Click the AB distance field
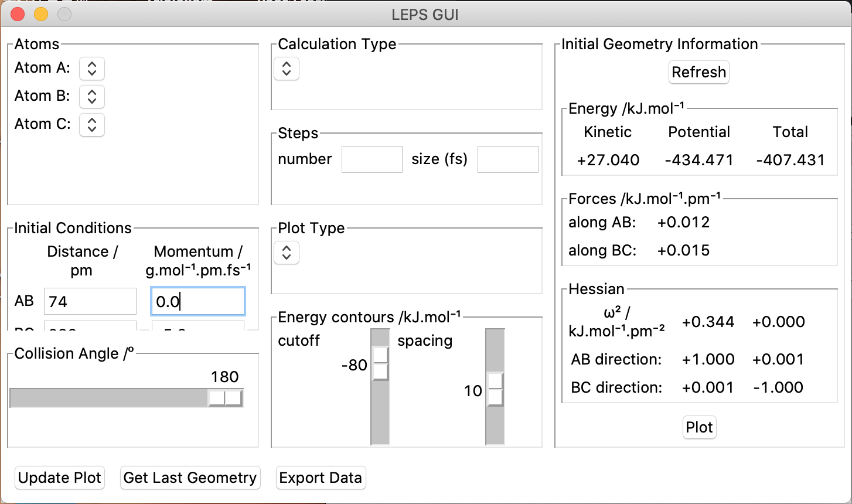The image size is (852, 504). [x=90, y=301]
